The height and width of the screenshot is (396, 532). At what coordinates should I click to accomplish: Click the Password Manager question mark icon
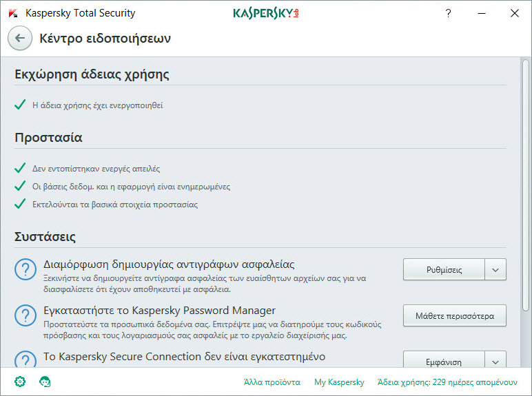[25, 316]
